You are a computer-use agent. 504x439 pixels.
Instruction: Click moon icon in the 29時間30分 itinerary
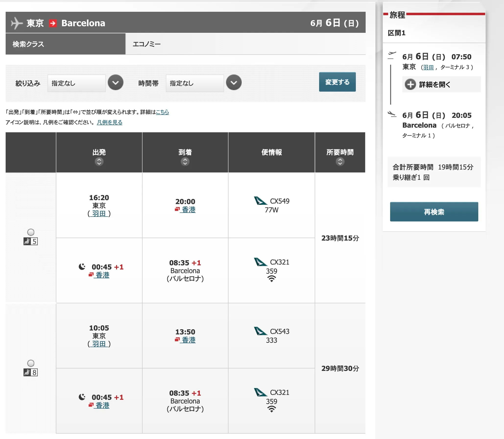[82, 397]
